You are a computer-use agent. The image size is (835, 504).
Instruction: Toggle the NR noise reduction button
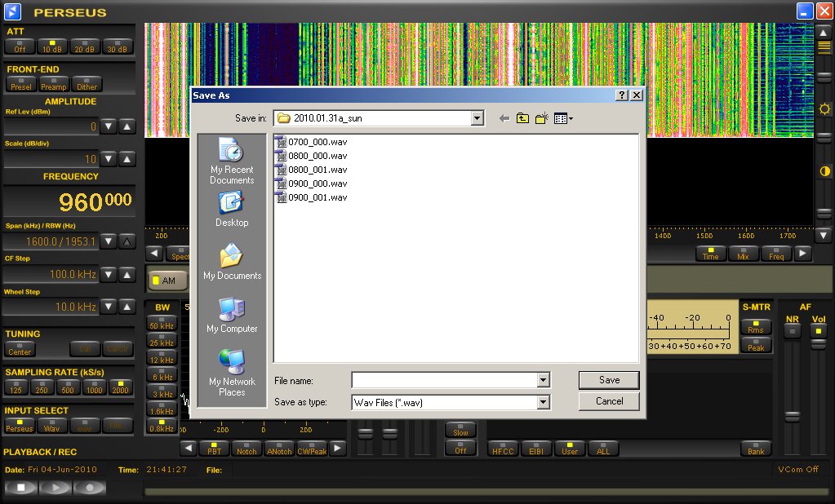pyautogui.click(x=793, y=331)
